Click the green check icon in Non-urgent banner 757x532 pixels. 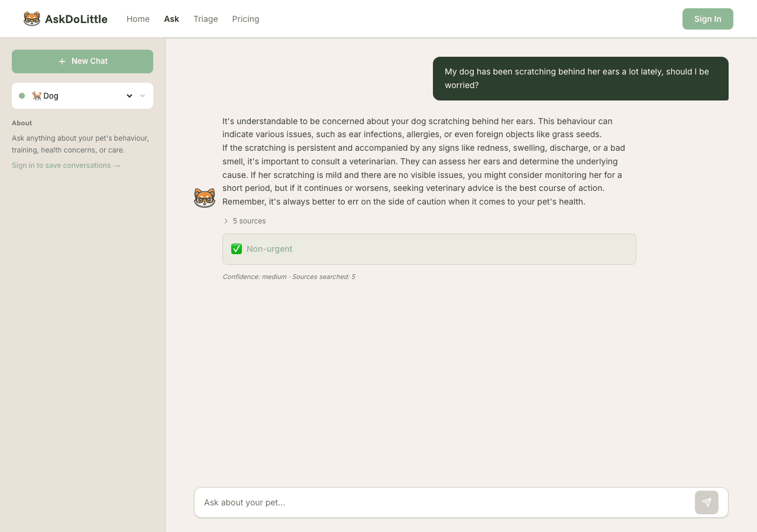(237, 249)
